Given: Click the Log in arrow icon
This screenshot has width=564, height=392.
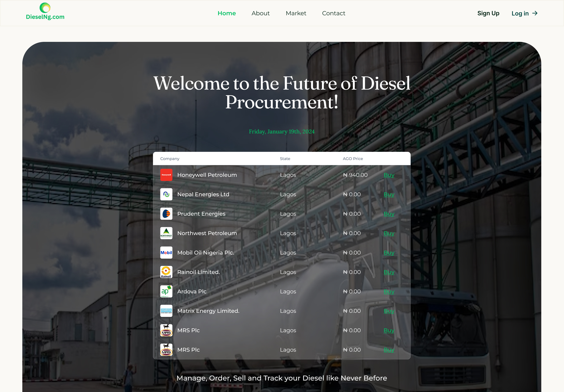Looking at the screenshot, I should [535, 13].
